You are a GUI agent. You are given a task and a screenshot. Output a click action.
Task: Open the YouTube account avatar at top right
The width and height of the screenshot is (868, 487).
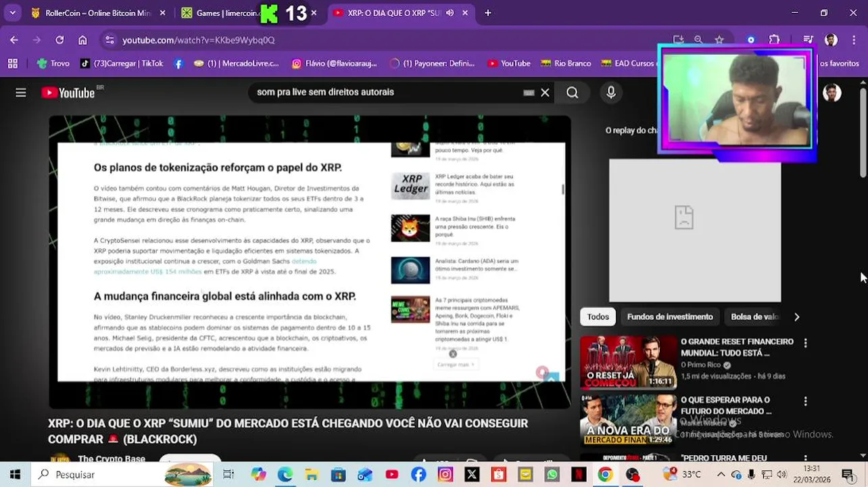pyautogui.click(x=832, y=93)
